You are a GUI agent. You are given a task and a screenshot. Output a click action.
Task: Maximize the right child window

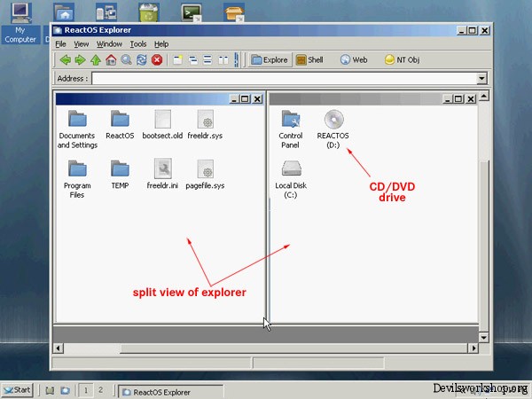click(x=458, y=99)
